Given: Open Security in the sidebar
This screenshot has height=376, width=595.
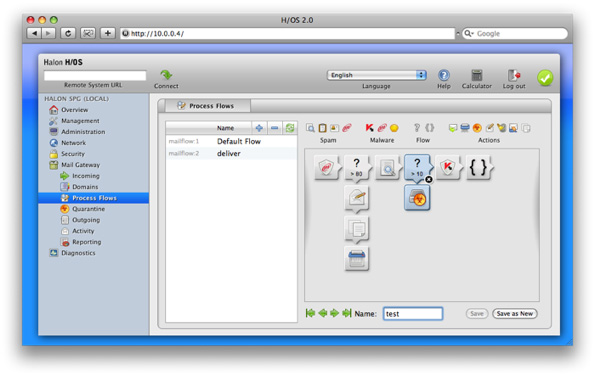Looking at the screenshot, I should point(73,154).
